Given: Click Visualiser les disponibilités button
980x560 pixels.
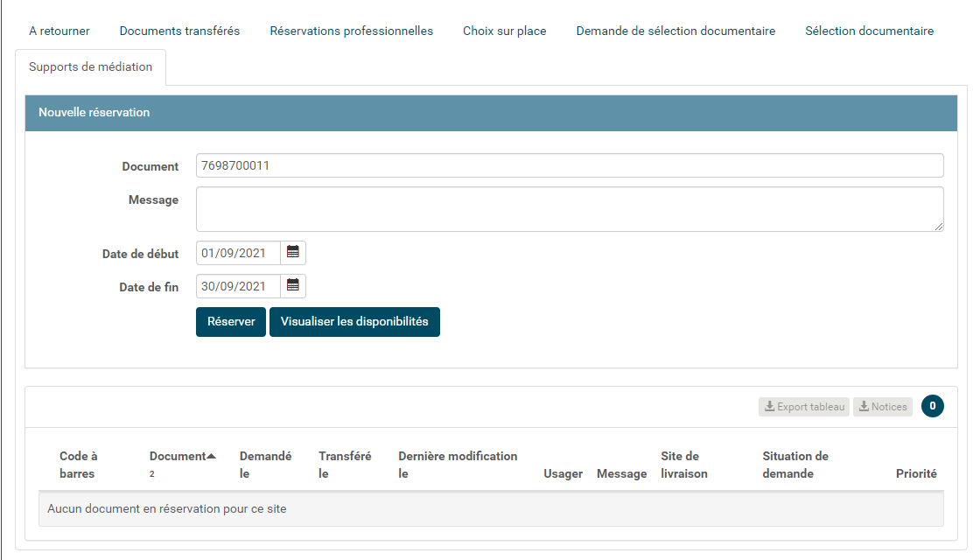Looking at the screenshot, I should (x=354, y=321).
